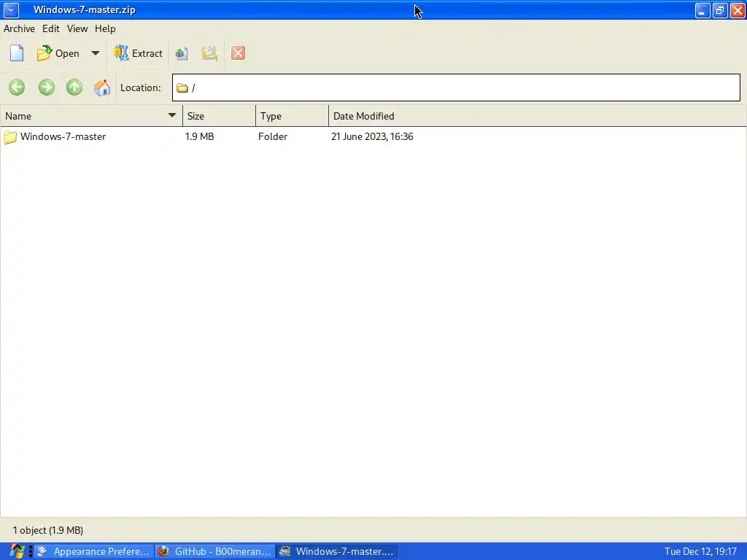Click the Windows-7-master taskbar entry
The width and height of the screenshot is (747, 560).
(337, 551)
